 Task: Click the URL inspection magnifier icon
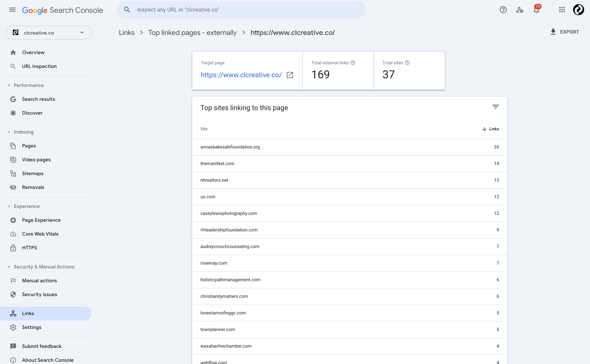click(13, 66)
